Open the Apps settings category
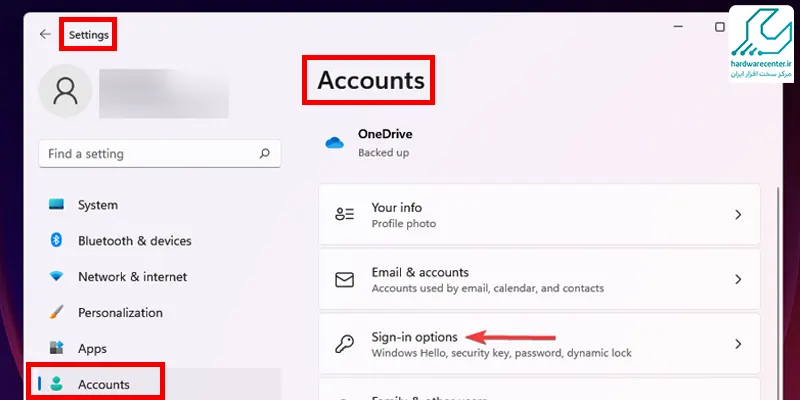Image resolution: width=800 pixels, height=400 pixels. pyautogui.click(x=159, y=348)
